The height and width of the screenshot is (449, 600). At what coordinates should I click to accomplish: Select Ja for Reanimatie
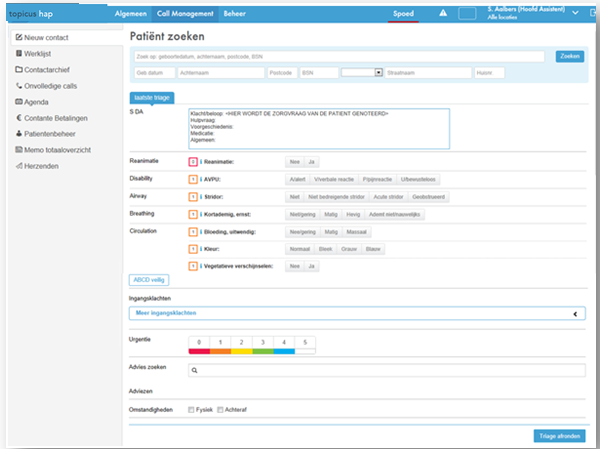coord(311,161)
